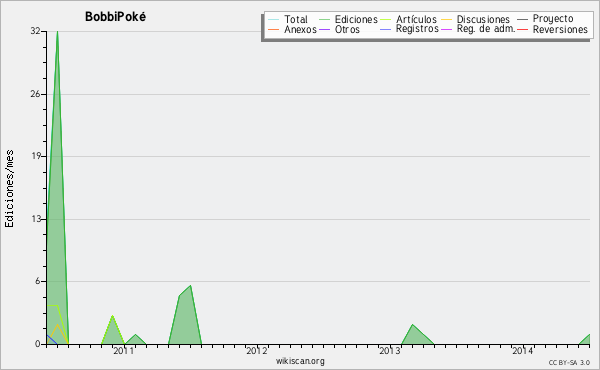Click the red Reversiones legend line

(522, 29)
